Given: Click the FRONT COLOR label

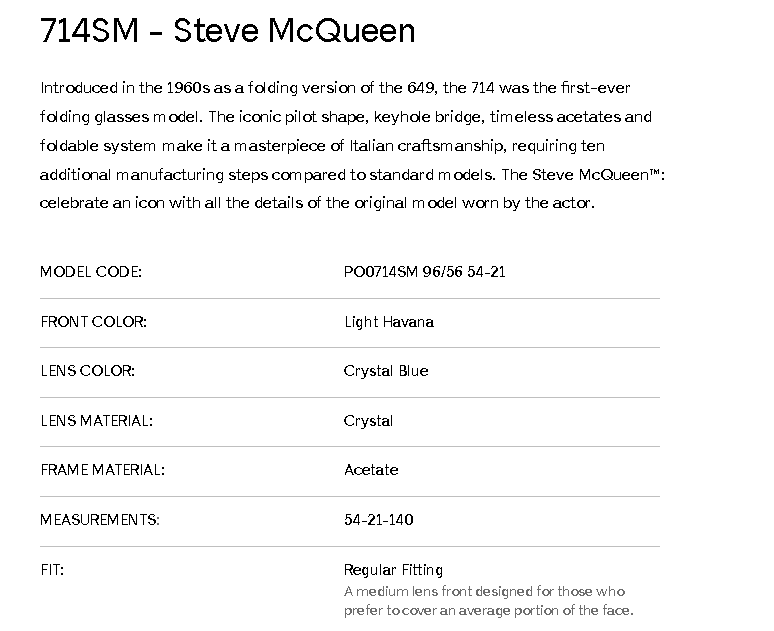Looking at the screenshot, I should point(93,322).
